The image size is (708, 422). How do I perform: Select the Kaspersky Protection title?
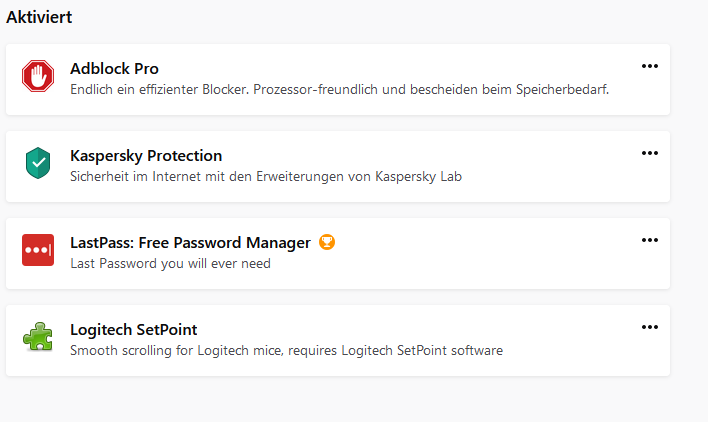[146, 156]
